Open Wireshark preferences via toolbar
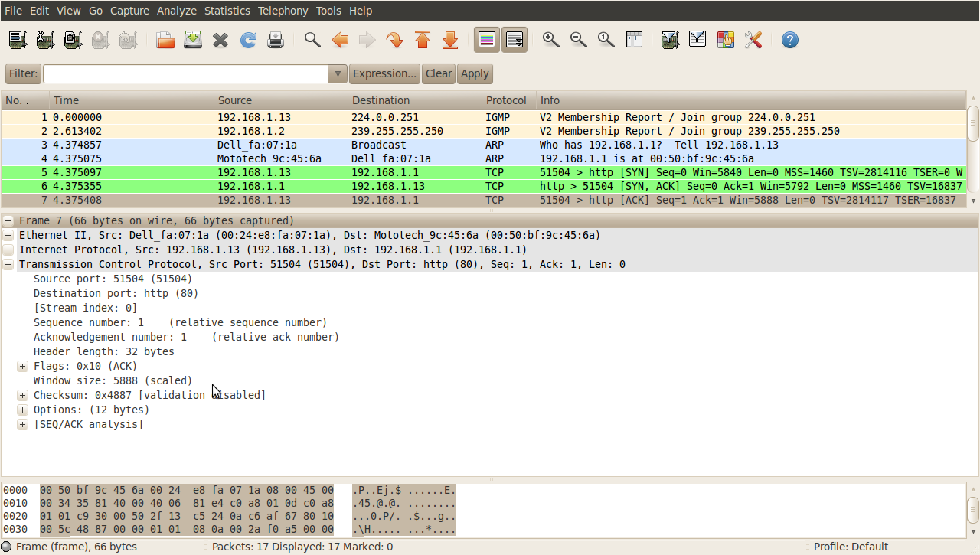 [753, 39]
